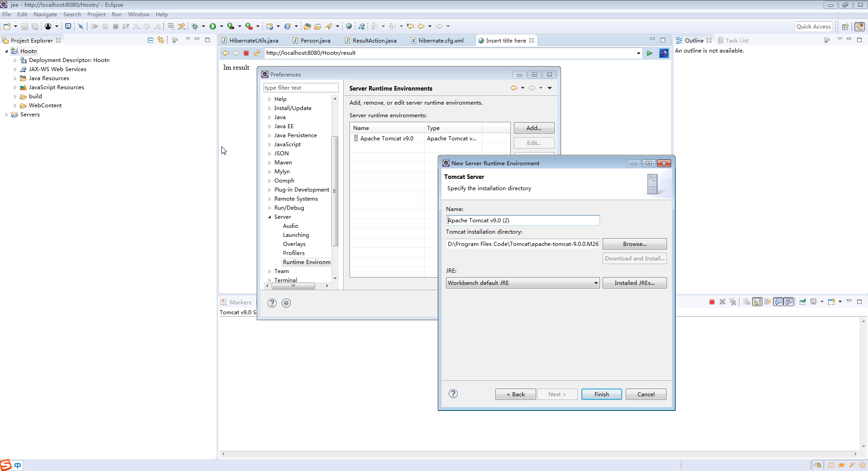Collapse the Server node in Preferences tree

coord(269,217)
